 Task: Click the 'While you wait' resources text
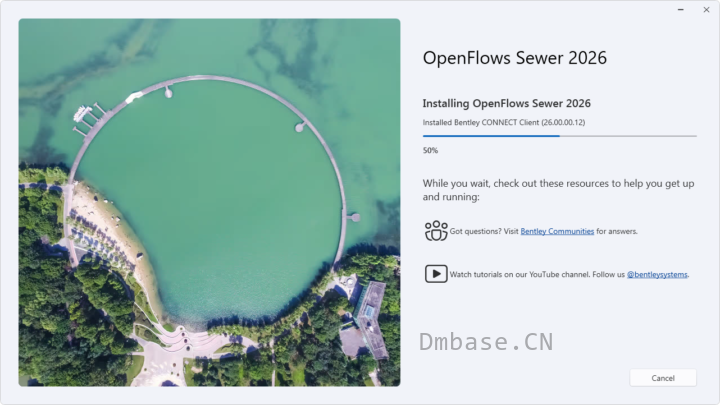[558, 190]
